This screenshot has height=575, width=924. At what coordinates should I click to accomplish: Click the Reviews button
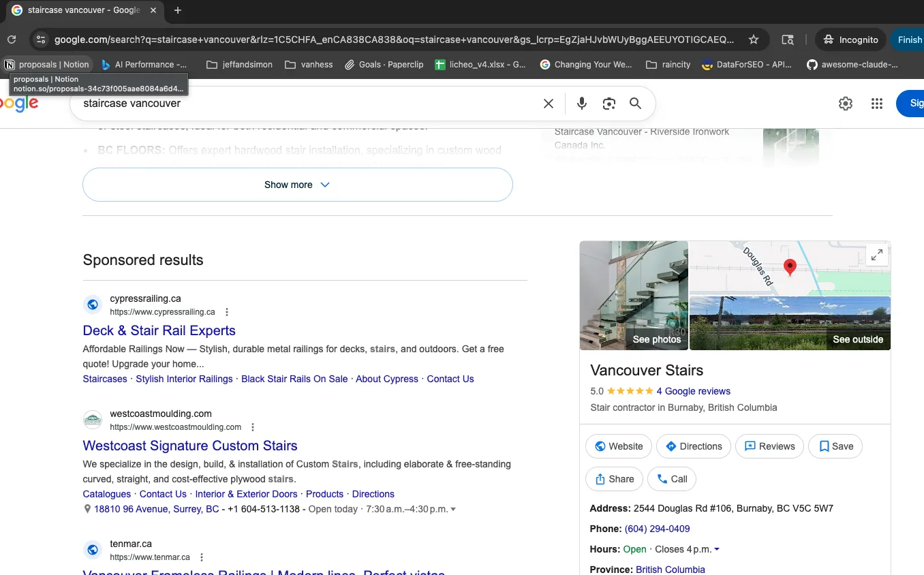(769, 446)
